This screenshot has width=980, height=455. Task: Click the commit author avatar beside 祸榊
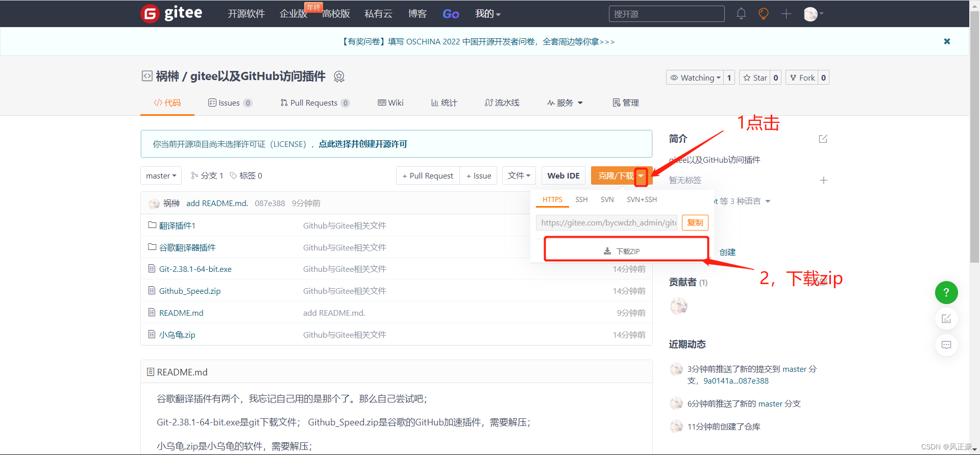(x=154, y=204)
